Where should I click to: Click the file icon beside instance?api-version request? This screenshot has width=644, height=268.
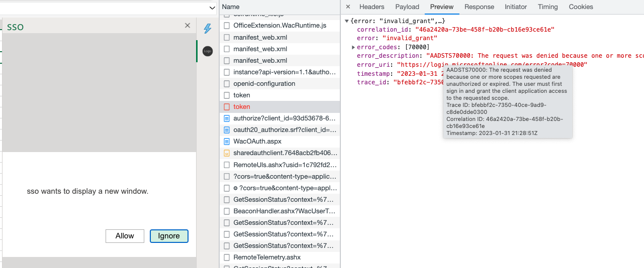(x=226, y=72)
